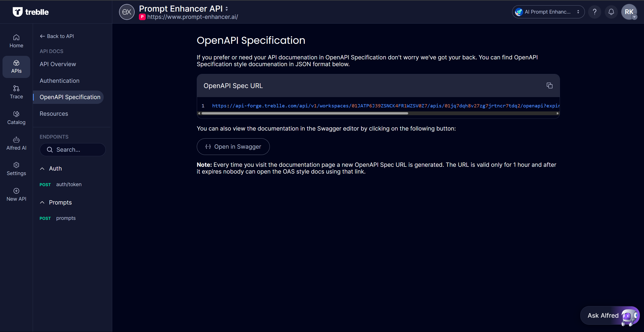This screenshot has height=332, width=644.
Task: Go Back to API
Action: [x=57, y=36]
